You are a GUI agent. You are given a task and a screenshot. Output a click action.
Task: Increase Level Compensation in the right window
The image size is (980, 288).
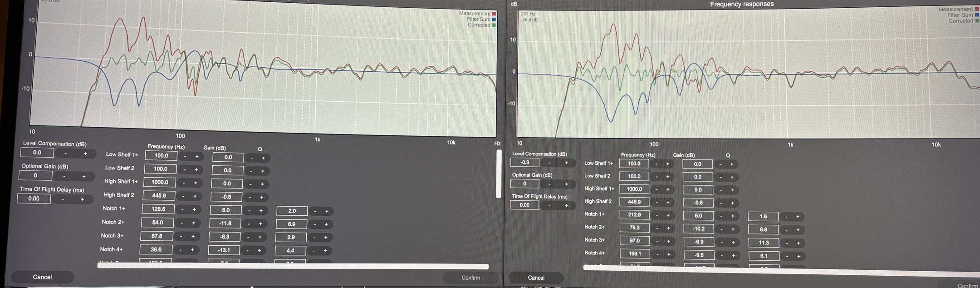[x=566, y=163]
